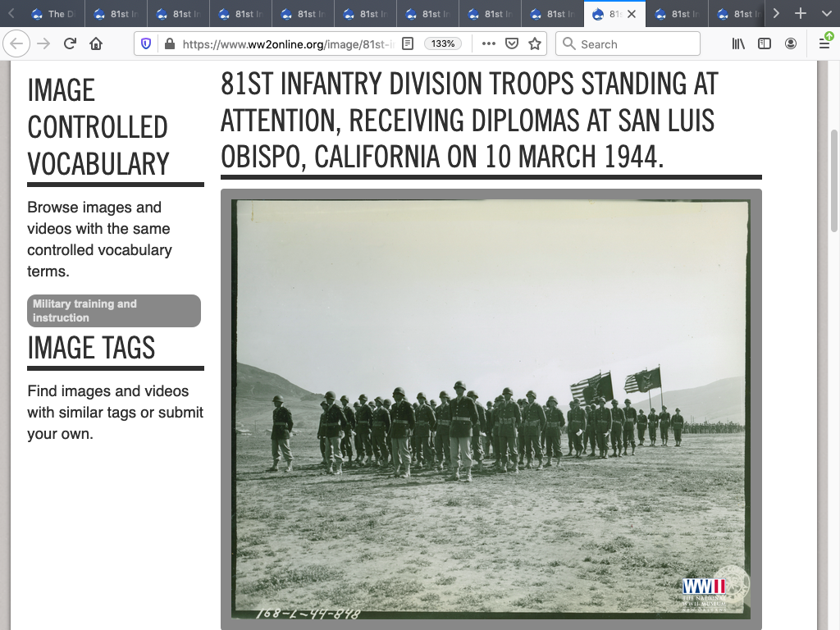Open the page actions ellipsis menu
This screenshot has height=630, width=840.
point(488,44)
